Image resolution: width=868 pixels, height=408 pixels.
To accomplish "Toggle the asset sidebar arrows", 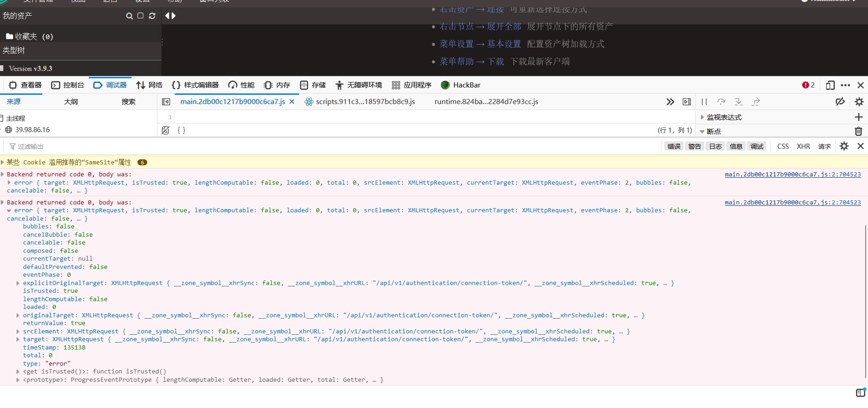I will 170,16.
